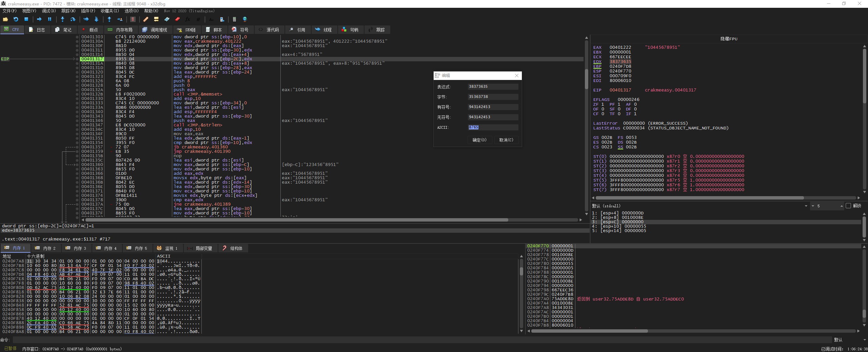Toggle the 隐藏FPU button in registers panel
868x352 pixels.
(729, 39)
